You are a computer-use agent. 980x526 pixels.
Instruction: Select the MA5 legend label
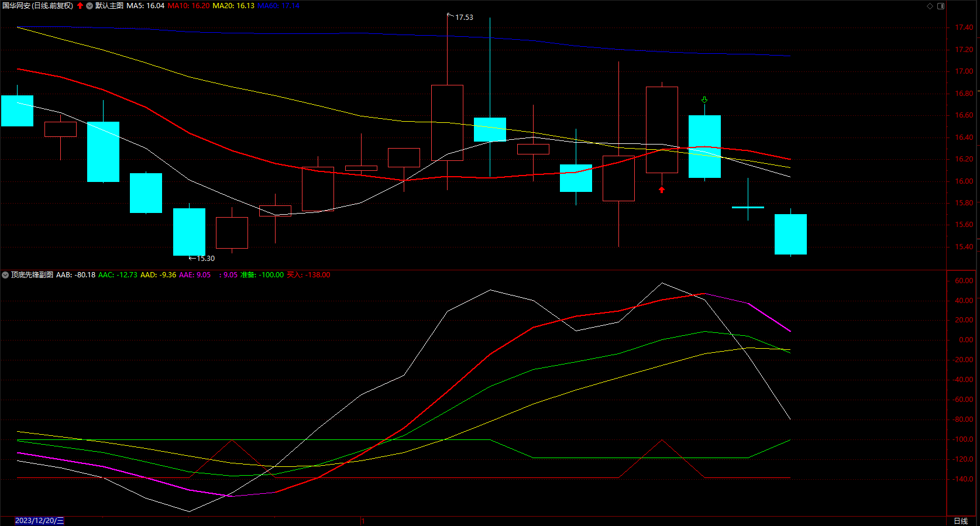[145, 6]
